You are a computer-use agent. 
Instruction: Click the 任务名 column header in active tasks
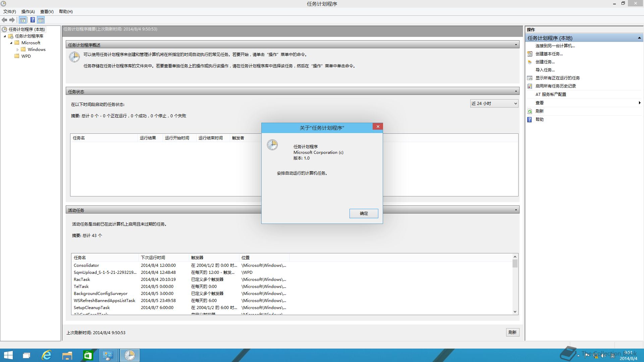105,258
